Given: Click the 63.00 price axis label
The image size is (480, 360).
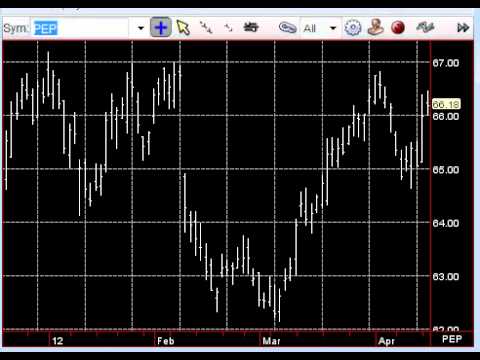Looking at the screenshot, I should [446, 277].
